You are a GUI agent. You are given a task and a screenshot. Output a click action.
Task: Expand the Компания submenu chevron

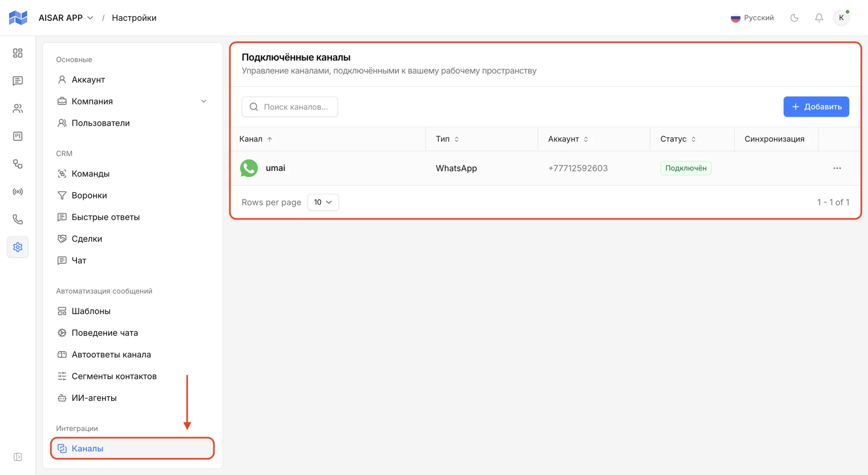(203, 101)
